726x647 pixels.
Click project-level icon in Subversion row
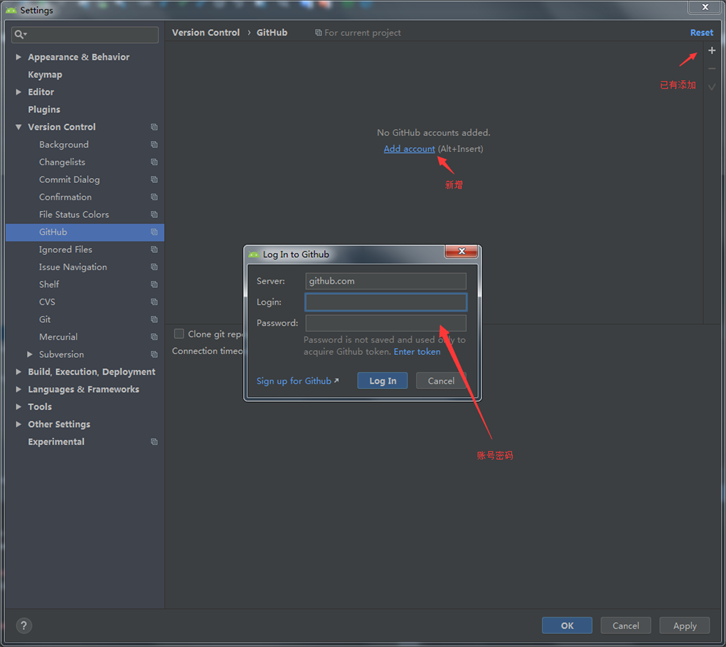pyautogui.click(x=154, y=354)
